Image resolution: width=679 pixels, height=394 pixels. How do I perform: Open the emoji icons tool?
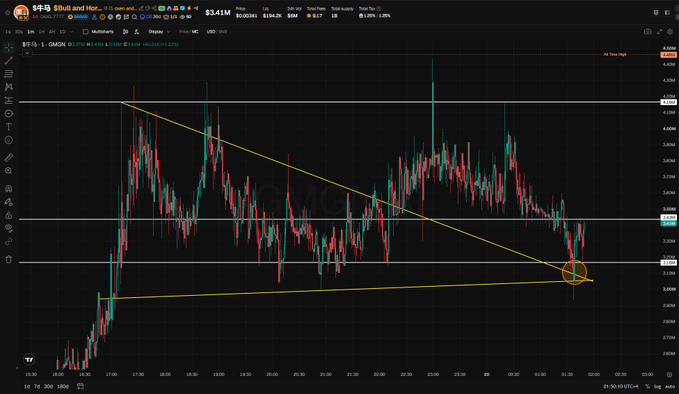pyautogui.click(x=9, y=140)
